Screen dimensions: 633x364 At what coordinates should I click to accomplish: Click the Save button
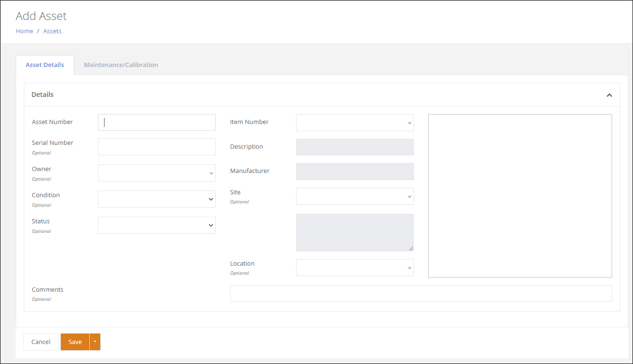click(x=75, y=342)
